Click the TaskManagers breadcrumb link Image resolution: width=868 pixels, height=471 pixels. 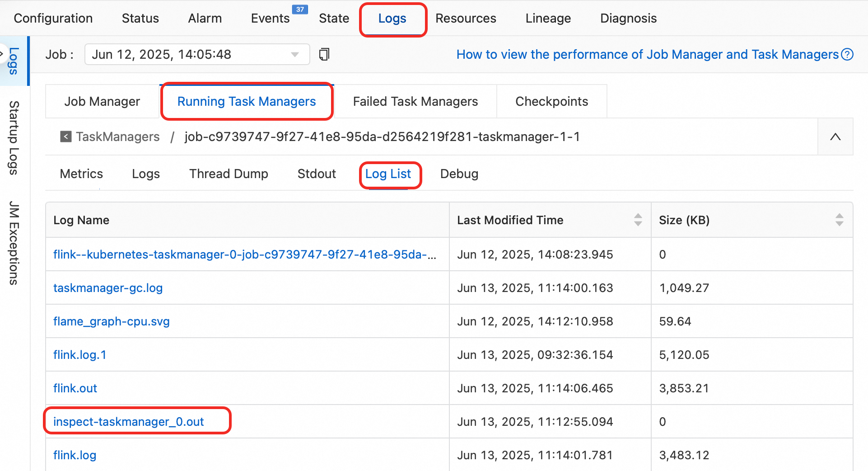click(117, 137)
